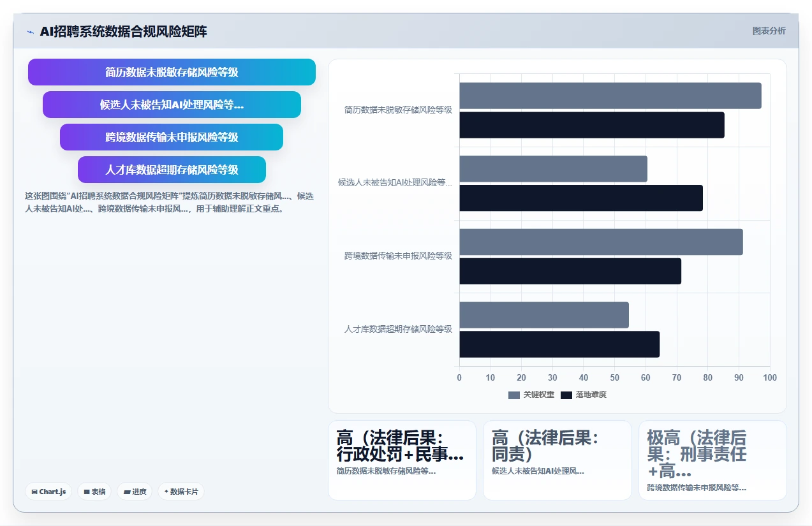Click the gray 关键权重 bar for 简历数据未脱敏存储
This screenshot has width=812, height=526.
pos(610,96)
